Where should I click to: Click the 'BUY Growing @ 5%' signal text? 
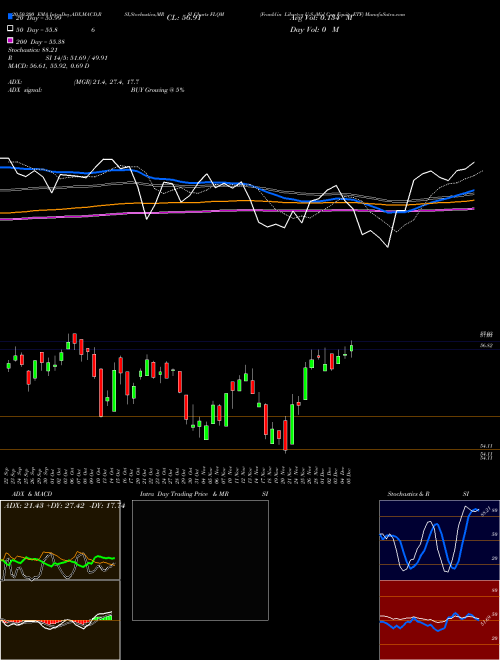click(157, 90)
